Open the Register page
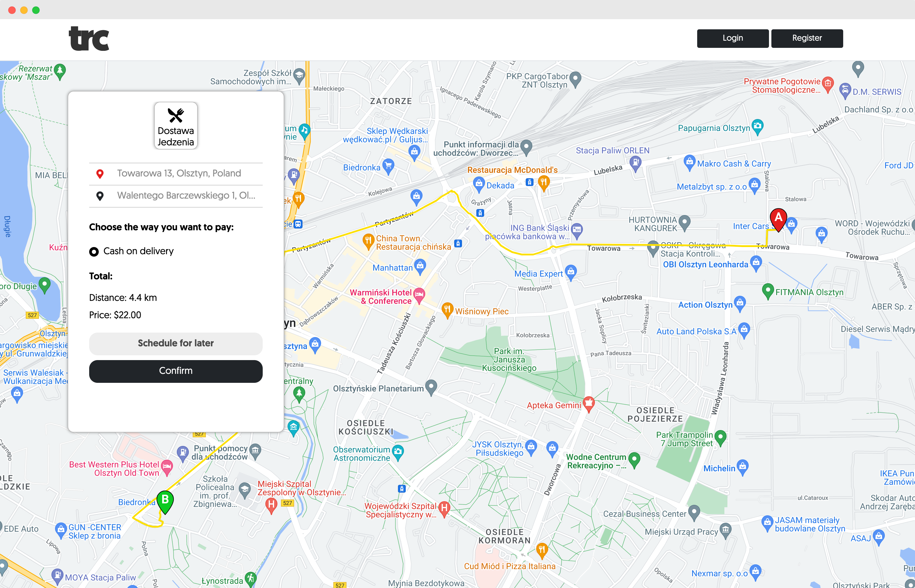The width and height of the screenshot is (915, 588). click(x=807, y=38)
